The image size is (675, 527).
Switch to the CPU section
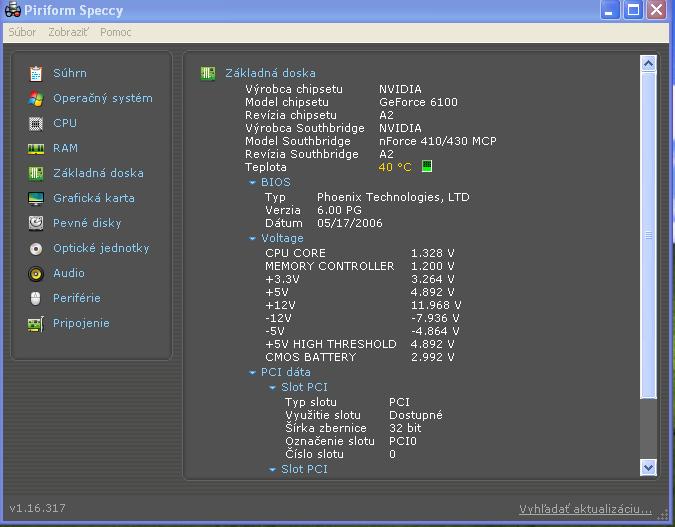[x=65, y=123]
